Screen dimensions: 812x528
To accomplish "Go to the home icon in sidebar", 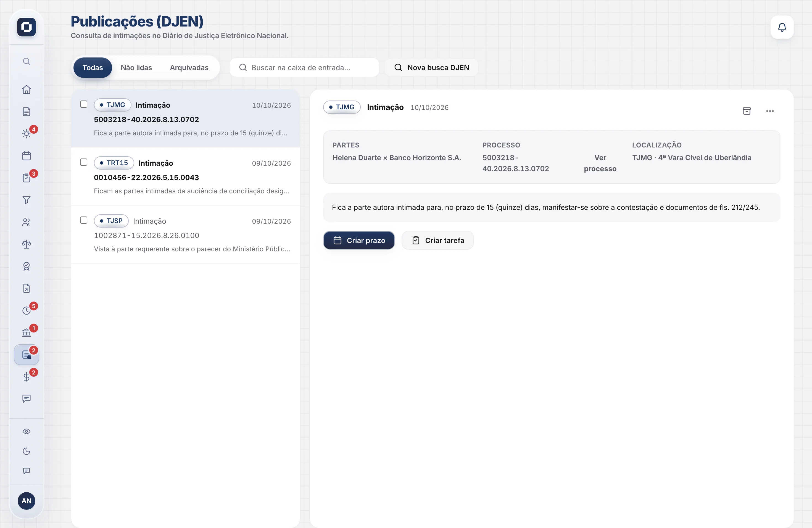I will click(x=26, y=89).
